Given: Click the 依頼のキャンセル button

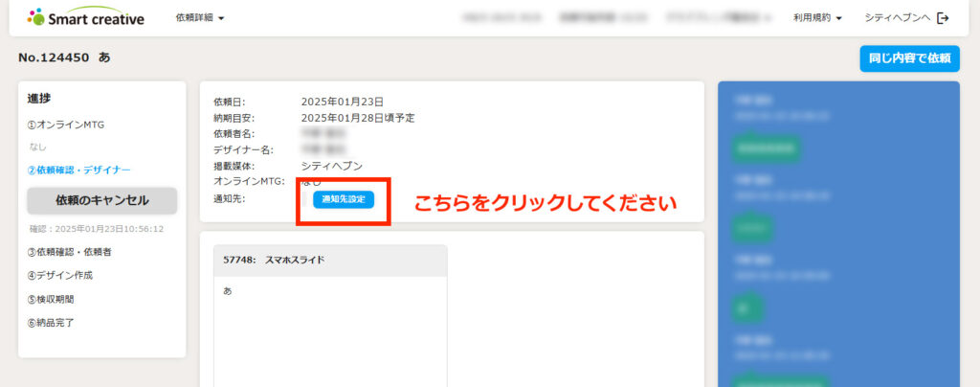Looking at the screenshot, I should pos(101,201).
